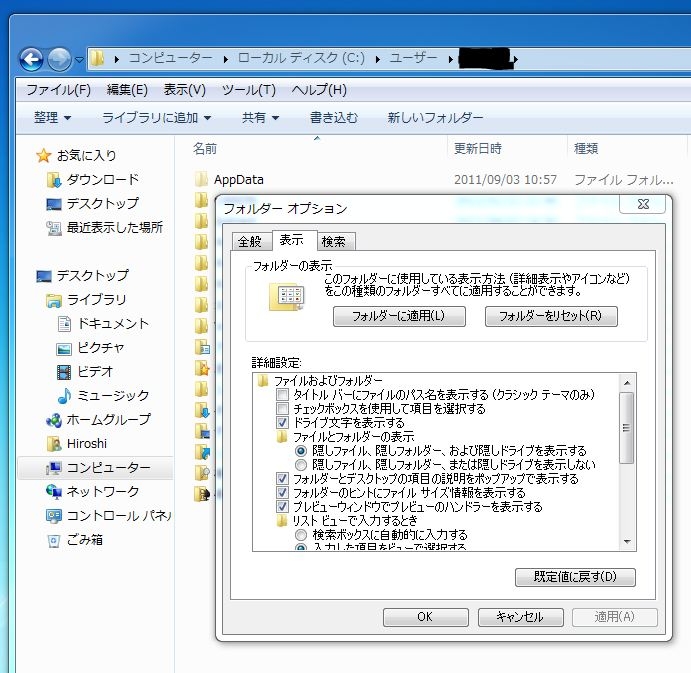The width and height of the screenshot is (691, 673).
Task: Click ライブラリ icon in sidebar
Action: pyautogui.click(x=54, y=301)
